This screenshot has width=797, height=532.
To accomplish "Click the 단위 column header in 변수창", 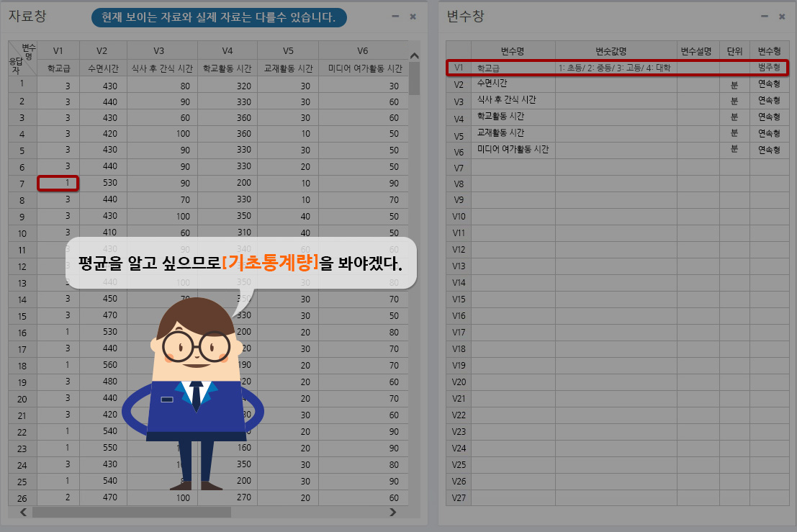I will tap(734, 51).
